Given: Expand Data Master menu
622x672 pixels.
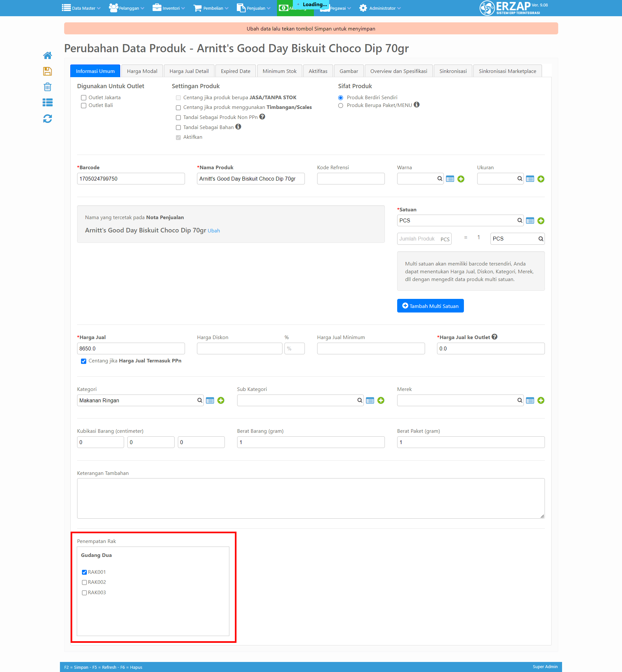Looking at the screenshot, I should (x=81, y=8).
